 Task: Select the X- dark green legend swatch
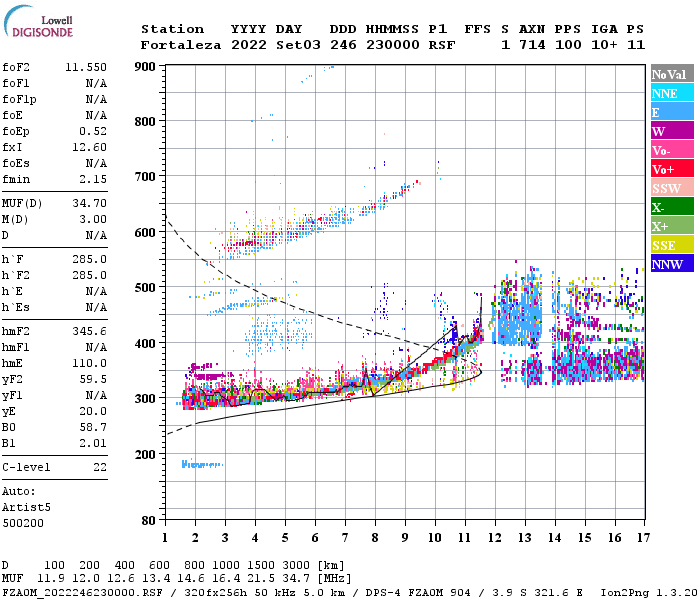pyautogui.click(x=672, y=207)
